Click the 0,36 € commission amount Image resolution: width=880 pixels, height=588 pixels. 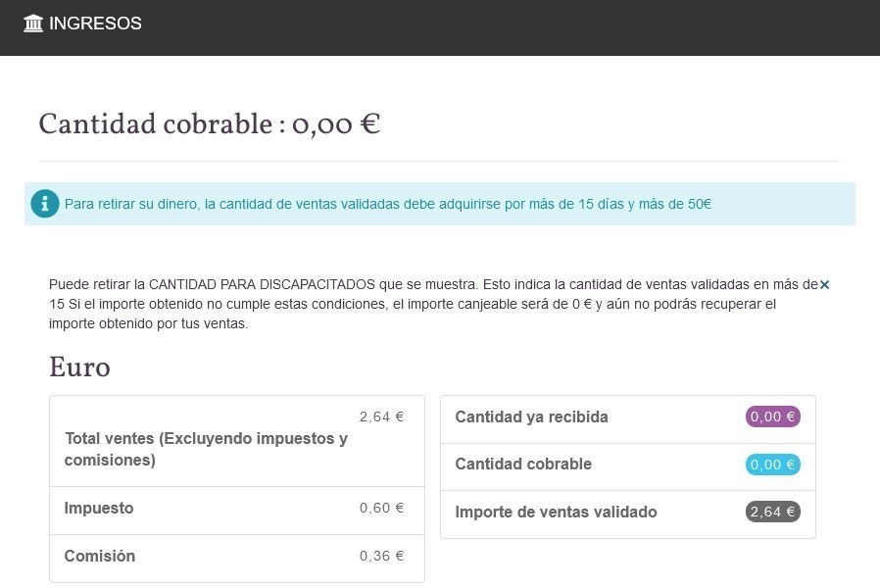[x=381, y=556]
